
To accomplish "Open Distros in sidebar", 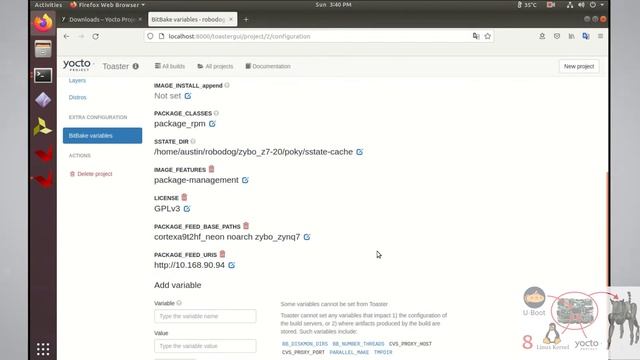I will pyautogui.click(x=78, y=98).
